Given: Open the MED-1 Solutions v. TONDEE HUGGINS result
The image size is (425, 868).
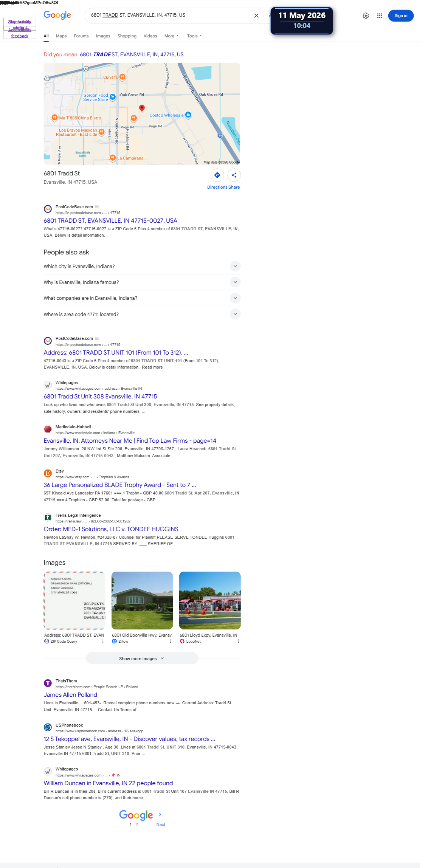Looking at the screenshot, I should 111,529.
